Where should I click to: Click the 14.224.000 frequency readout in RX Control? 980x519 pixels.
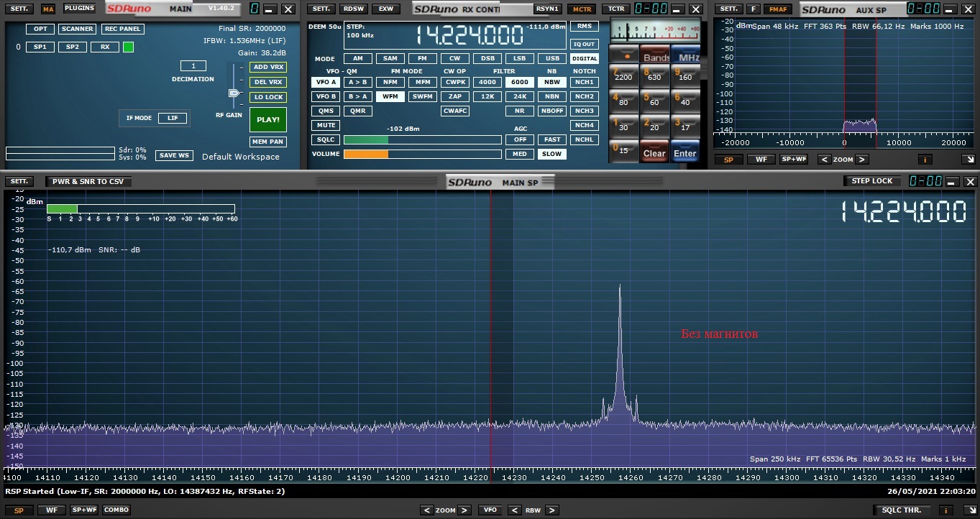click(470, 35)
